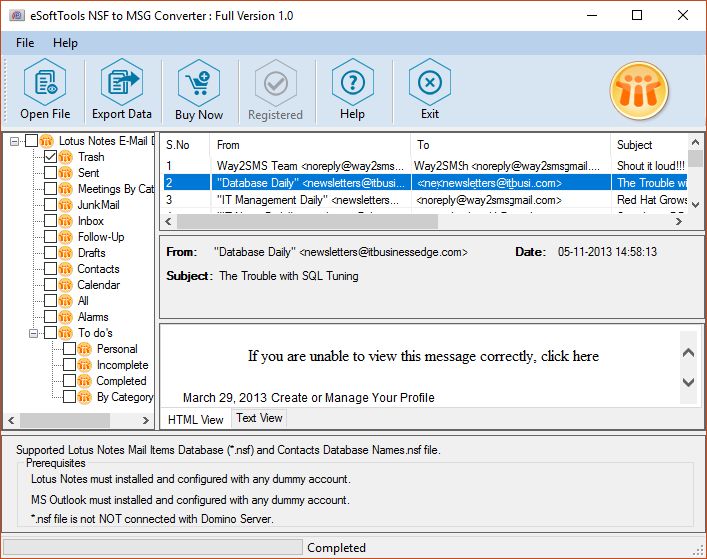
Task: Click the email list down scroll arrow
Action: [x=696, y=205]
